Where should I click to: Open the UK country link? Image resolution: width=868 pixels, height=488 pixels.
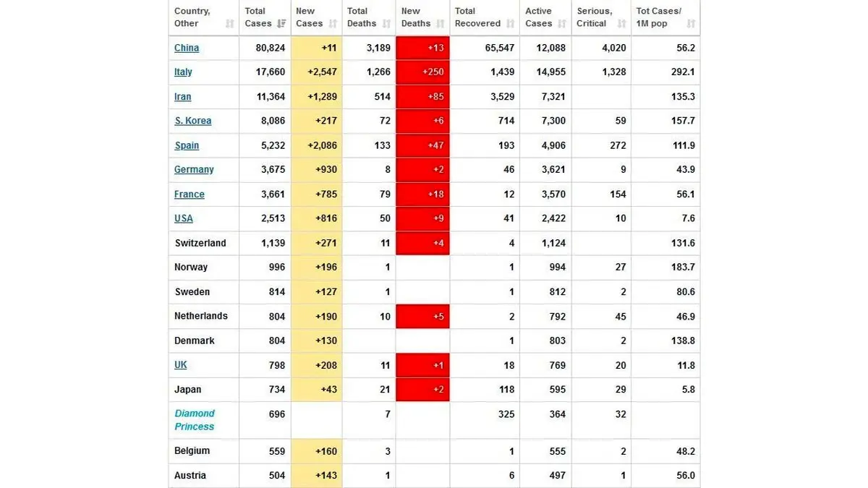coord(181,365)
